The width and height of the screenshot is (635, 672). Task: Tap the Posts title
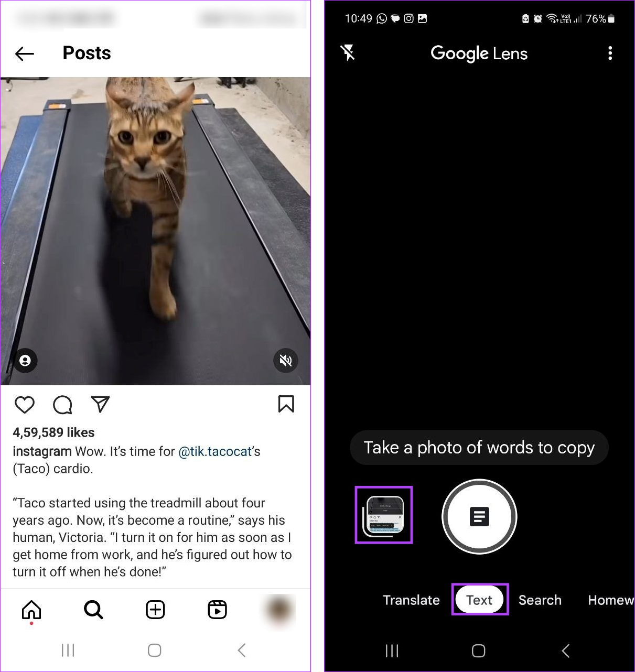pos(87,53)
